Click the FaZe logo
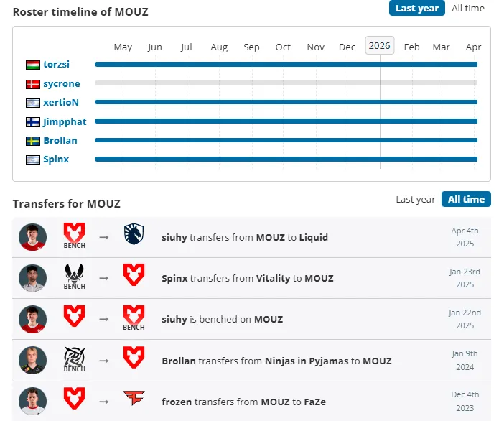Viewport: 504px width, 421px height. [134, 398]
